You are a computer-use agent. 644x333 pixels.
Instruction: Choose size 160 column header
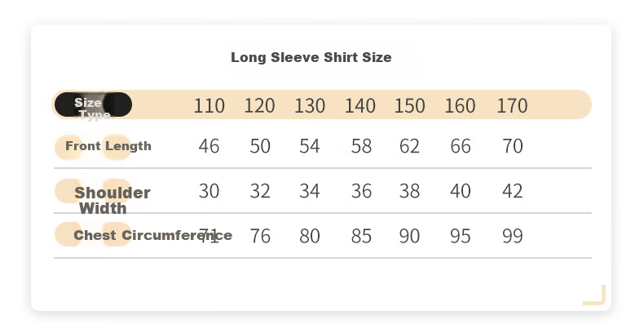click(x=460, y=105)
